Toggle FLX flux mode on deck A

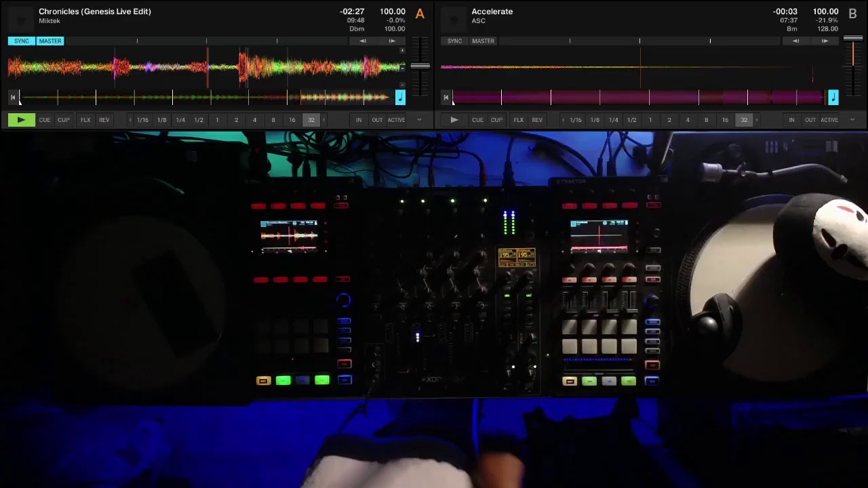pos(85,120)
